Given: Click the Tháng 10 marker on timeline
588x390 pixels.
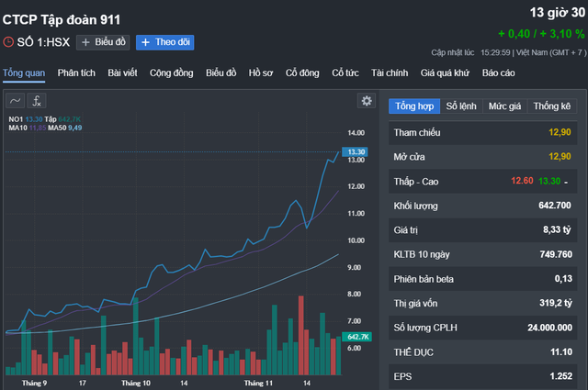Looking at the screenshot, I should (x=136, y=382).
